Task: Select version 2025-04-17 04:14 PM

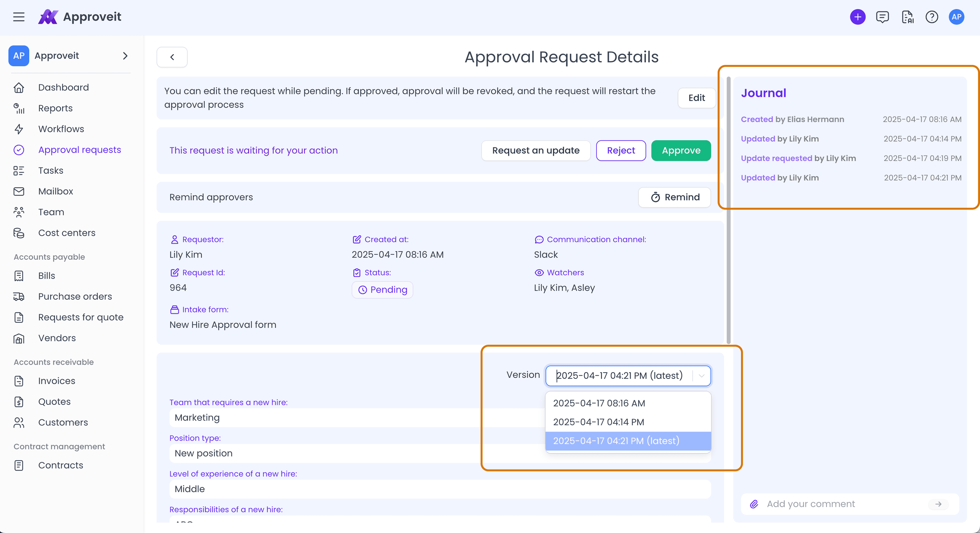Action: click(628, 422)
